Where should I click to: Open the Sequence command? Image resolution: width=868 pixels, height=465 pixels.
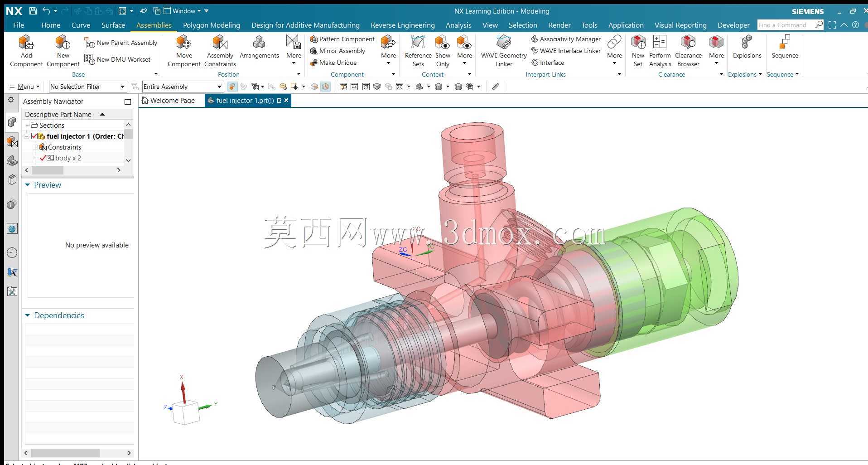(785, 47)
